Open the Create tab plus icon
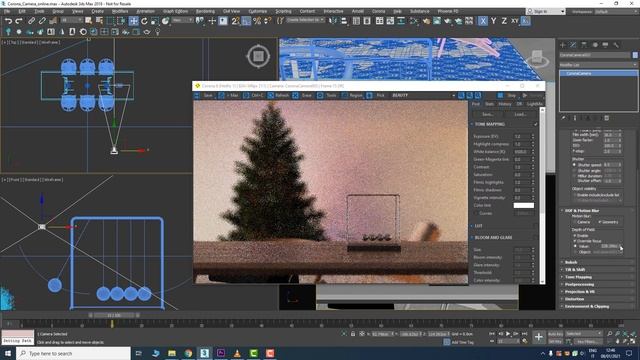The image size is (640, 360). point(563,45)
